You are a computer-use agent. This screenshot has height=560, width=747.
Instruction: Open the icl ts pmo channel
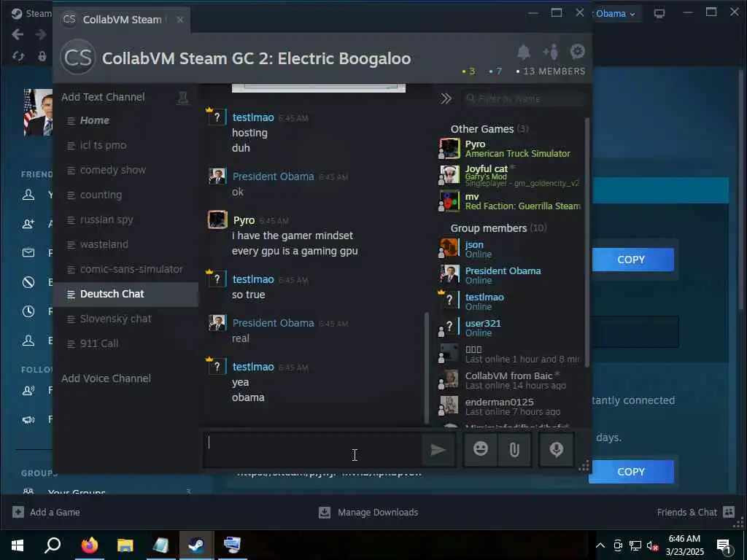coord(125,145)
